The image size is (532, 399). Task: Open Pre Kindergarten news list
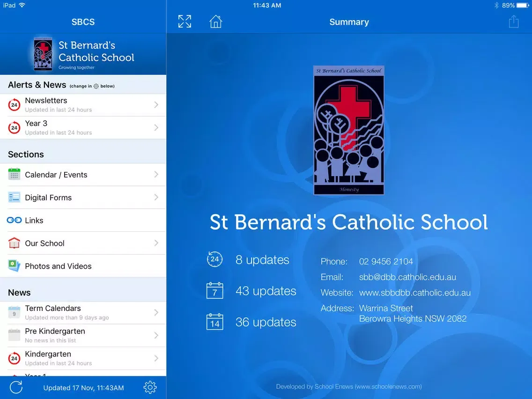[x=83, y=335]
